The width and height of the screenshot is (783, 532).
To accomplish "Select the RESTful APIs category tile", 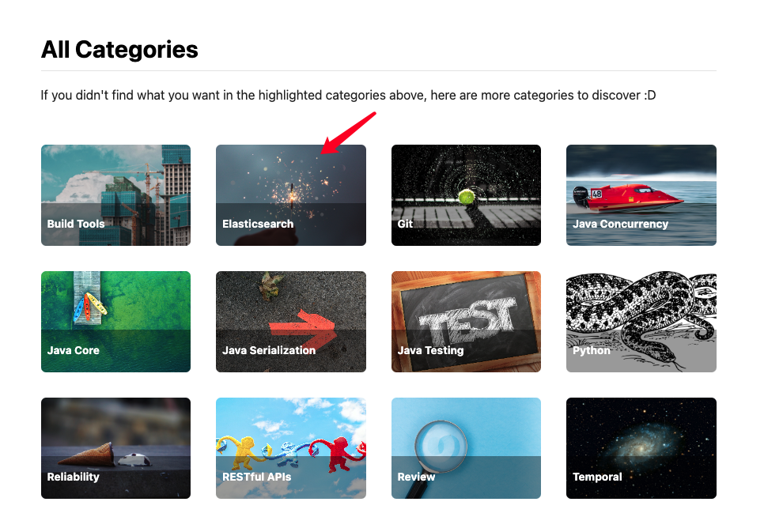I will [290, 448].
